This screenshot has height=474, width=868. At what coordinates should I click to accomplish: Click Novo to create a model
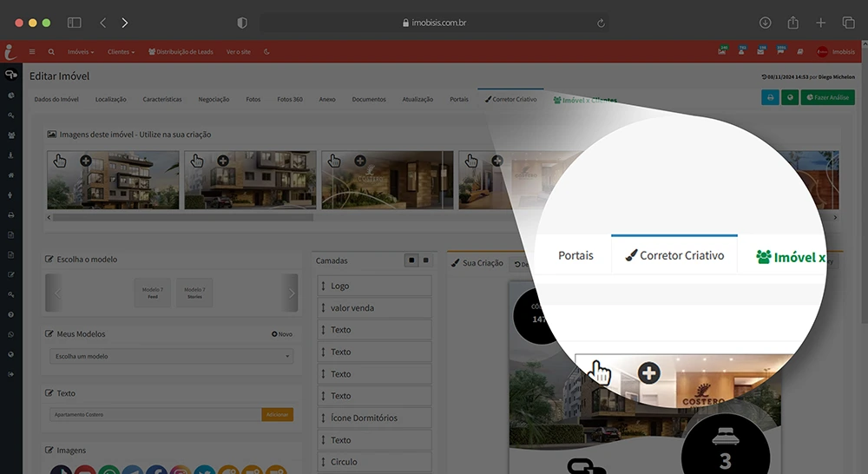click(x=282, y=334)
